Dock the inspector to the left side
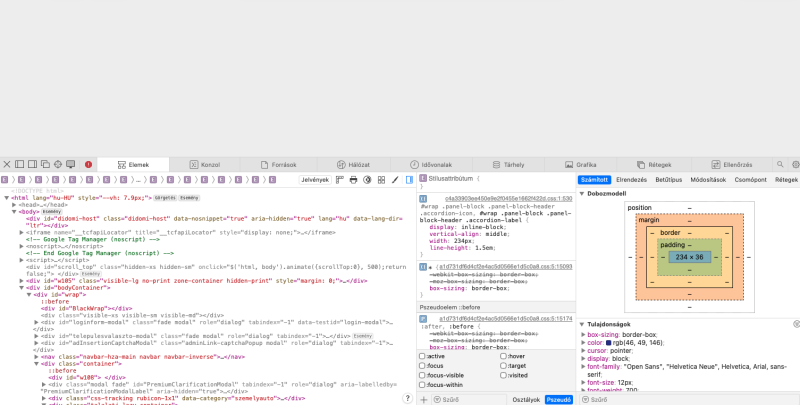 coord(19,164)
